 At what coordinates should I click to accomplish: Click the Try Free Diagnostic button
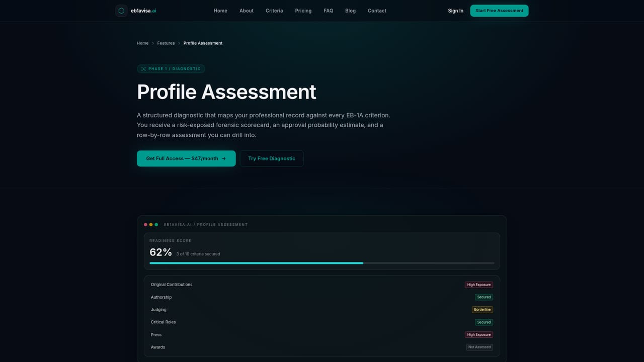[272, 158]
